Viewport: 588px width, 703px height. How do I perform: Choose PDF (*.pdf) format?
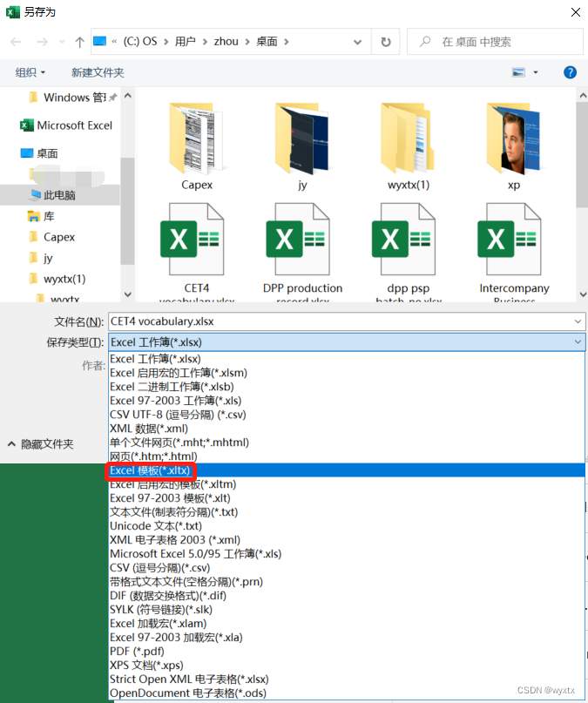[347, 651]
